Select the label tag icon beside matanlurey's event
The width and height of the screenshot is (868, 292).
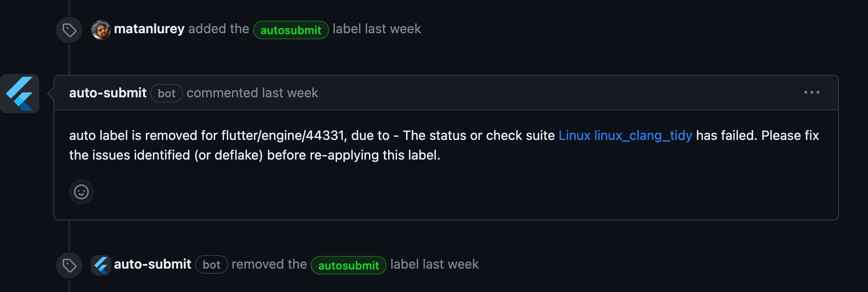69,29
